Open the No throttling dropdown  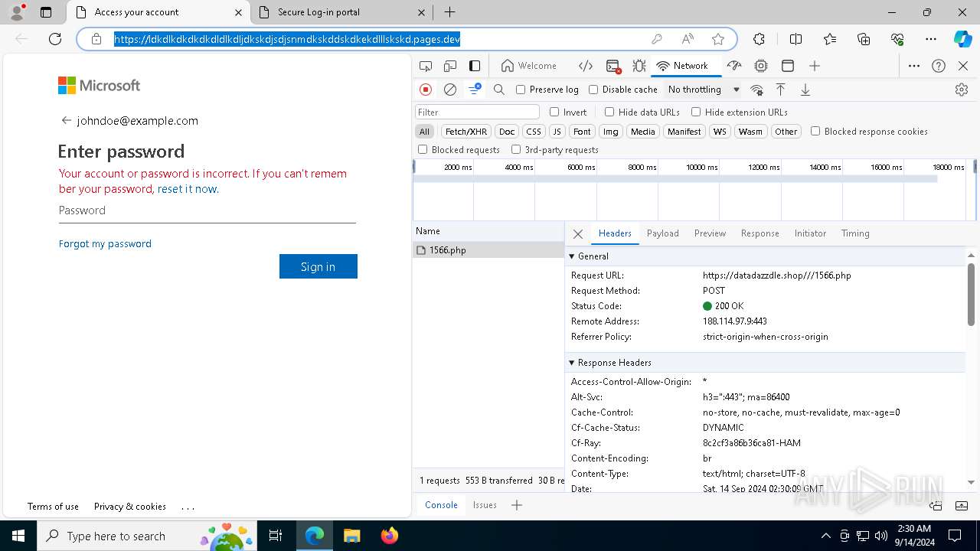[x=704, y=90]
